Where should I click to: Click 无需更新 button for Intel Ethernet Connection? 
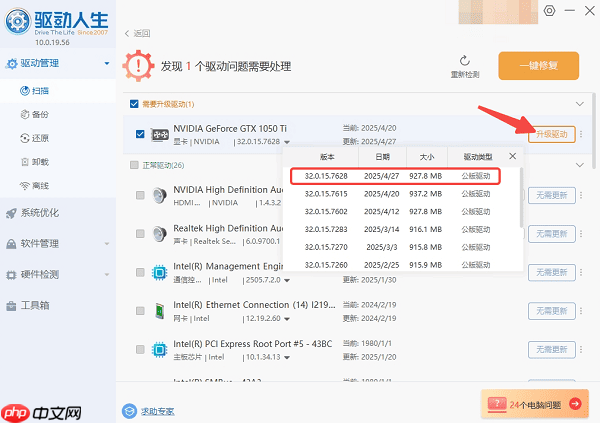click(x=551, y=311)
